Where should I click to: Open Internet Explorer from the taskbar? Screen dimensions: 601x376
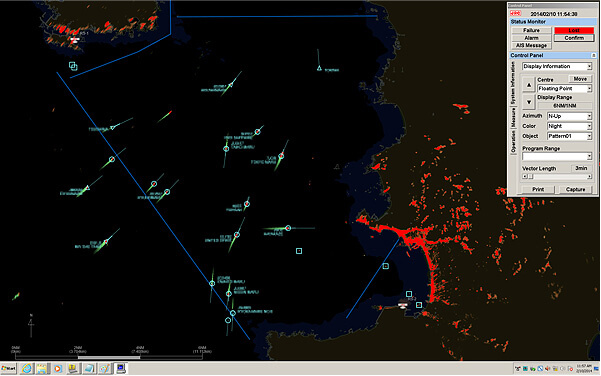click(27, 368)
